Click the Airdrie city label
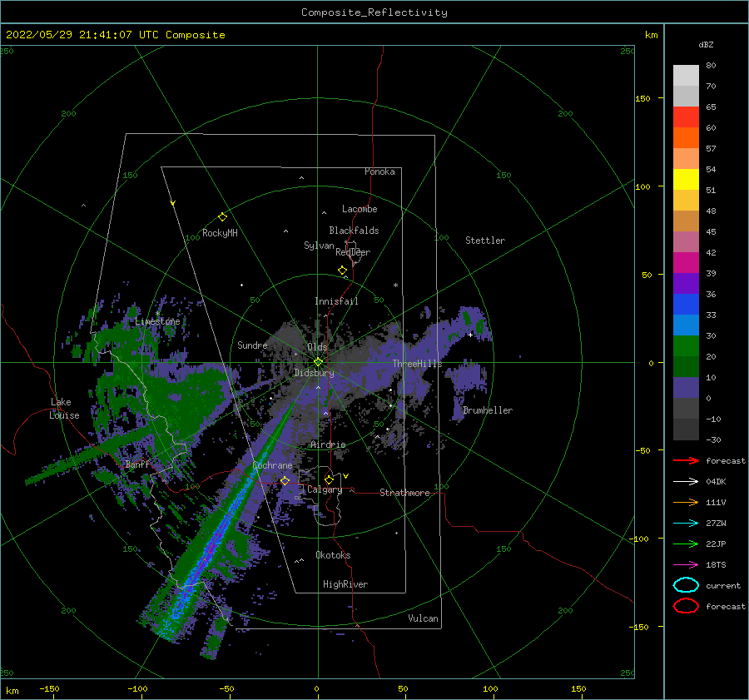749x700 pixels. (328, 444)
